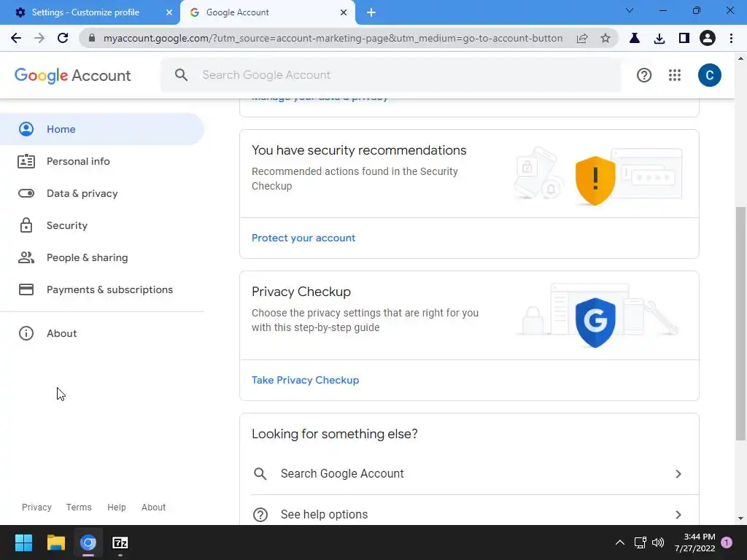Click the volume tray icon
Viewport: 747px width, 560px height.
[658, 542]
